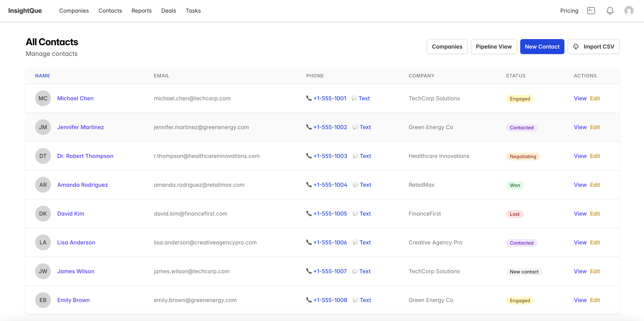The width and height of the screenshot is (644, 321).
Task: Open the notifications bell
Action: point(610,11)
